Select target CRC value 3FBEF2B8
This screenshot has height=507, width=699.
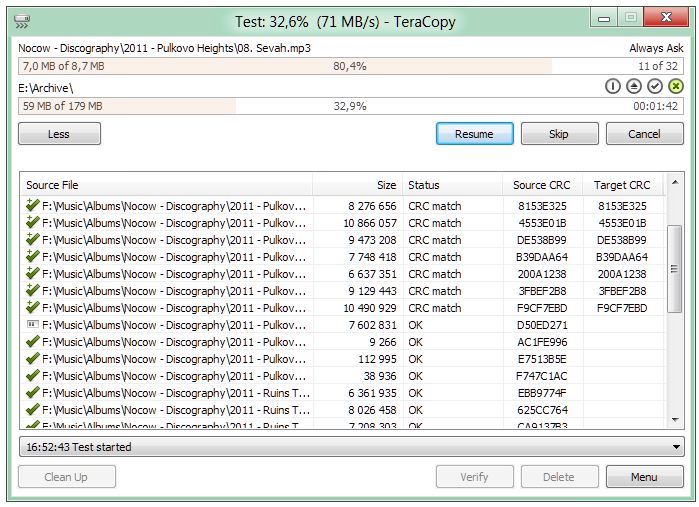click(622, 291)
